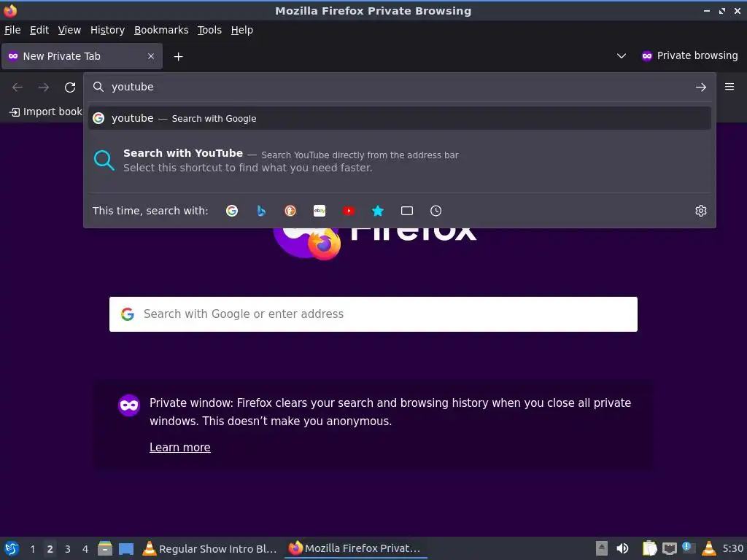Search history using the clock icon
The width and height of the screenshot is (747, 560).
[x=436, y=211]
